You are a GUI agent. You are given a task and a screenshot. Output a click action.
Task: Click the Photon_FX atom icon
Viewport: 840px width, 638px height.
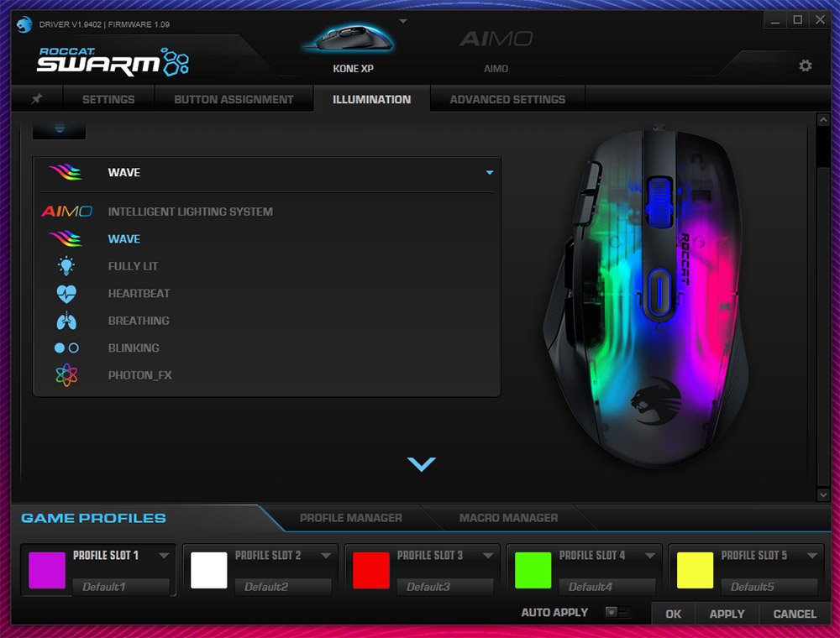[x=66, y=375]
